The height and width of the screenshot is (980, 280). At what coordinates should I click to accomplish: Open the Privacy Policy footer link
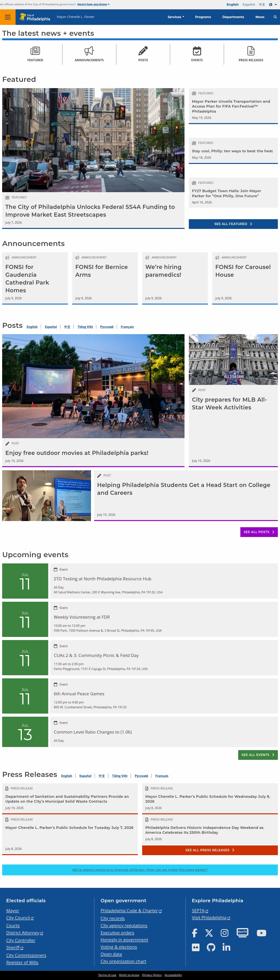[x=152, y=975]
